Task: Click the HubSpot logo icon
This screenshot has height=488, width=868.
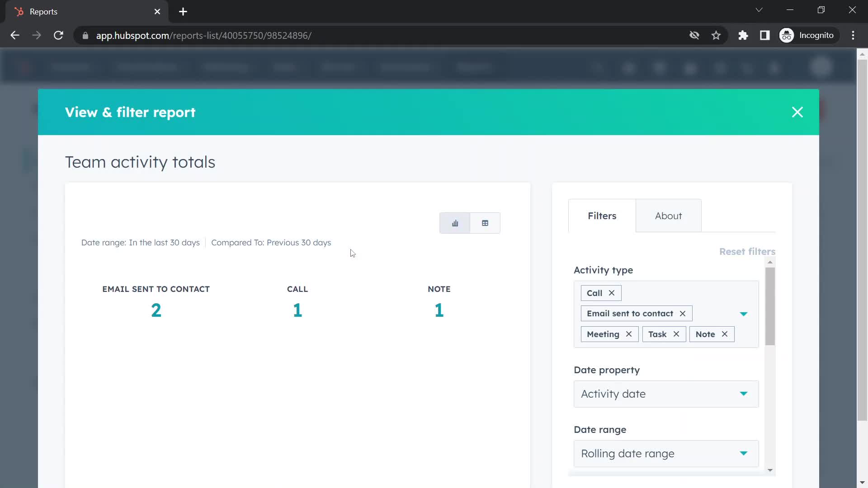Action: (19, 11)
